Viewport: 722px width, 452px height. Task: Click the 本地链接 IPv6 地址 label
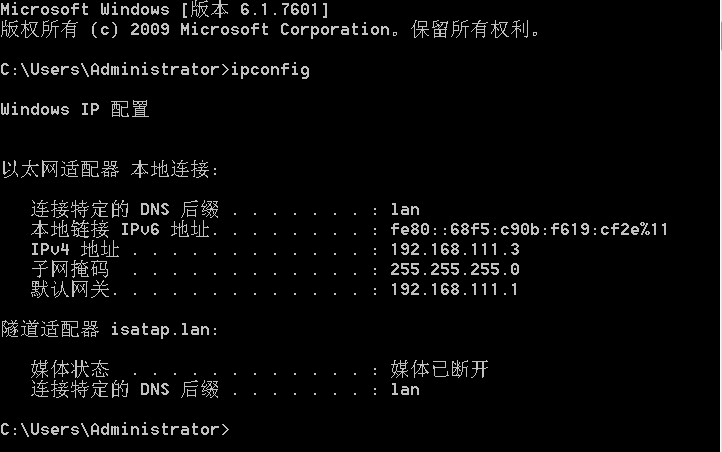120,229
